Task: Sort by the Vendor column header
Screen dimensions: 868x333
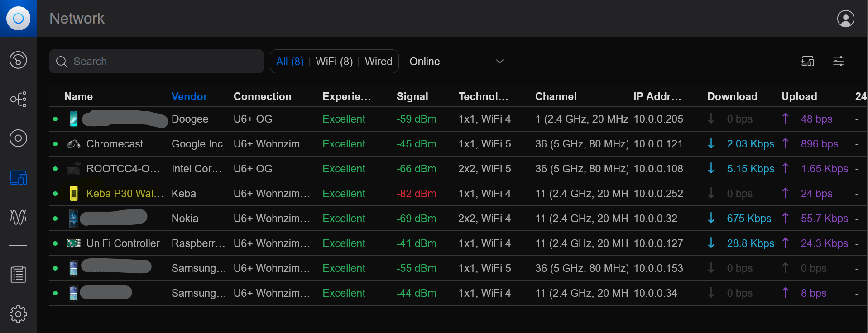Action: click(x=189, y=96)
